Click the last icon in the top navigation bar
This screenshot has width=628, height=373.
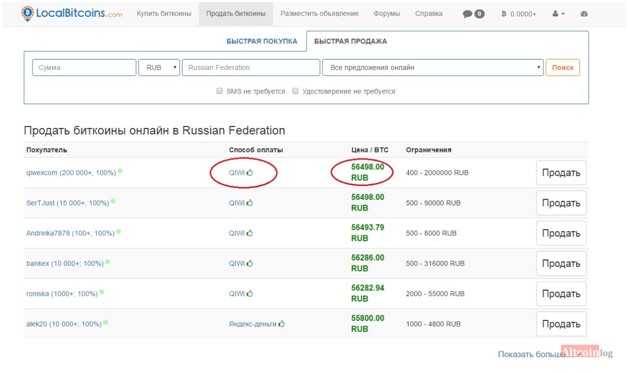[584, 14]
